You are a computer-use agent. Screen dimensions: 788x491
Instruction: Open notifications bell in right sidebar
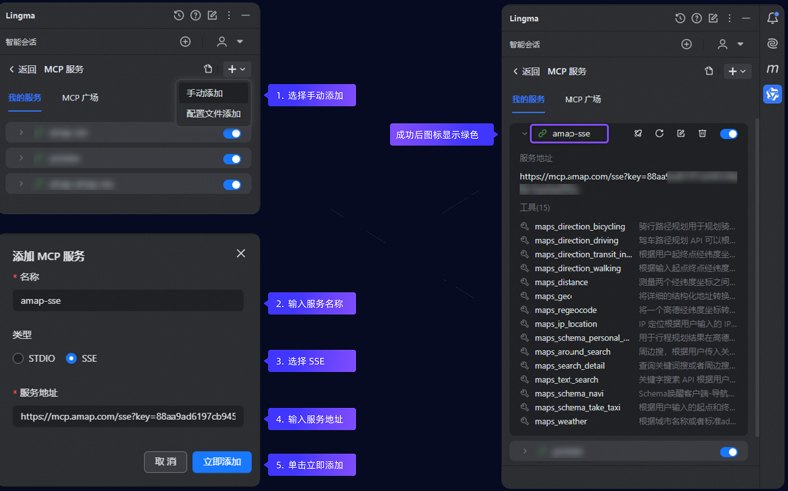pos(772,18)
